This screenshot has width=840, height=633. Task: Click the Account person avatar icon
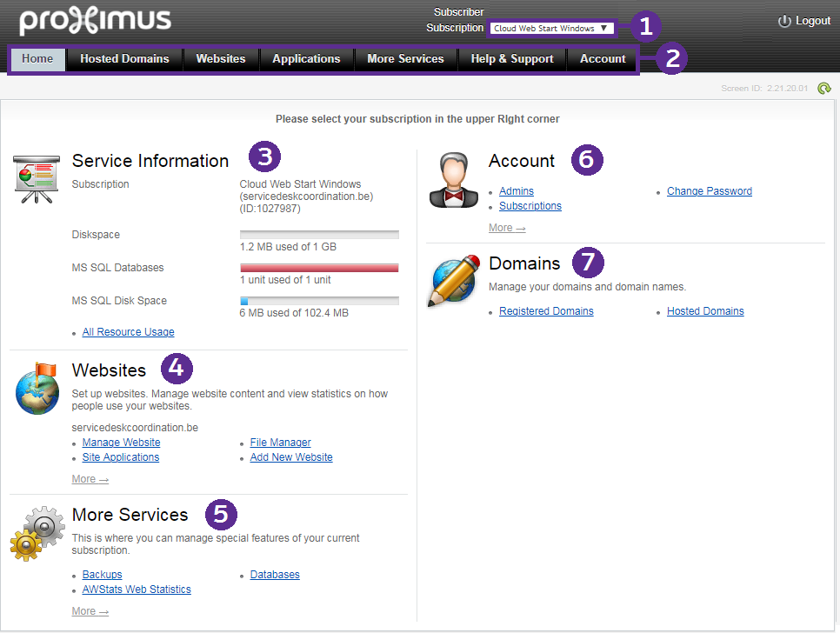[x=454, y=180]
